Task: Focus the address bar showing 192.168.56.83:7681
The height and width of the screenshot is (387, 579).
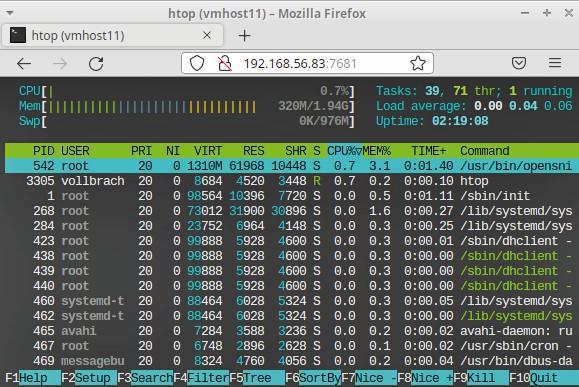Action: point(307,64)
